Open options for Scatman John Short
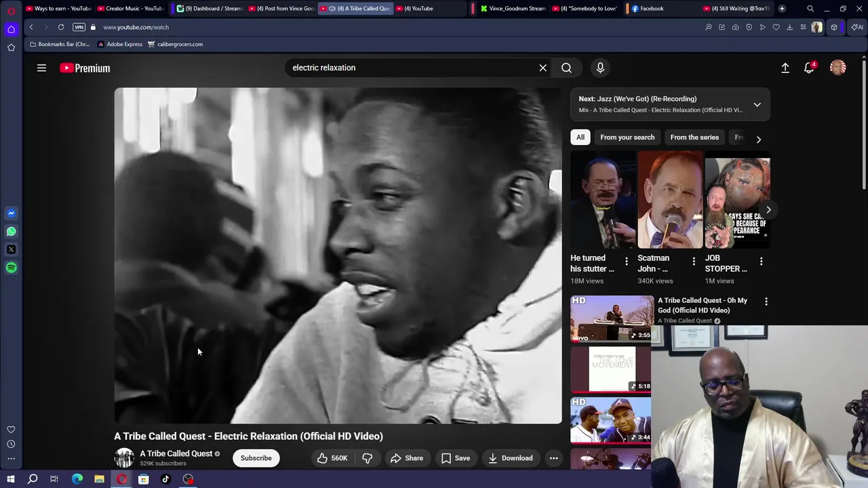Image resolution: width=868 pixels, height=488 pixels. click(694, 262)
